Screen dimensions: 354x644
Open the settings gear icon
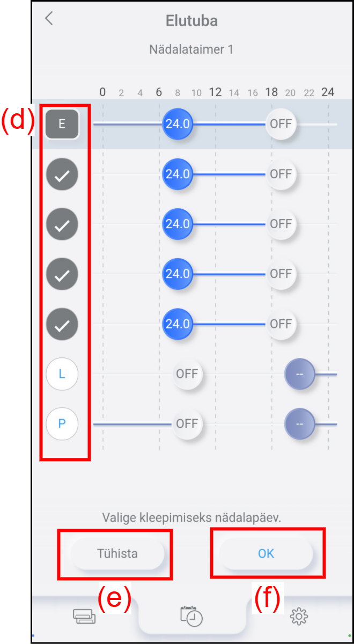click(x=299, y=617)
